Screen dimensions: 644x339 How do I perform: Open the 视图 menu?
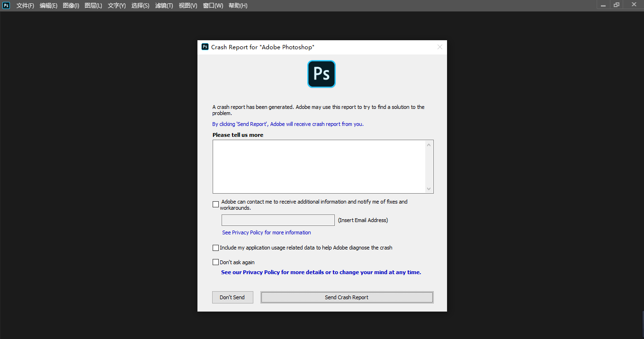[x=188, y=6]
